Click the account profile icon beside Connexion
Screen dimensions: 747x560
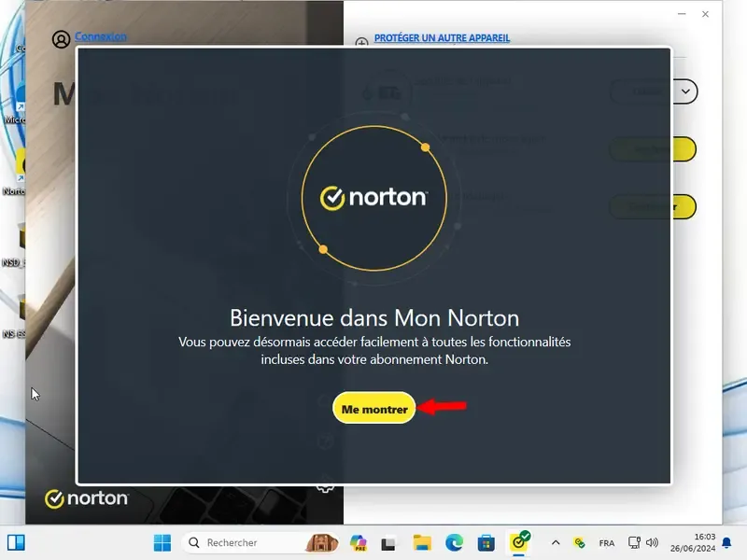click(x=61, y=39)
